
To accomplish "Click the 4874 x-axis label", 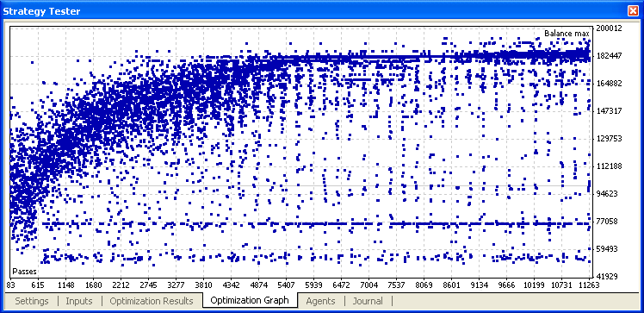I will (258, 285).
